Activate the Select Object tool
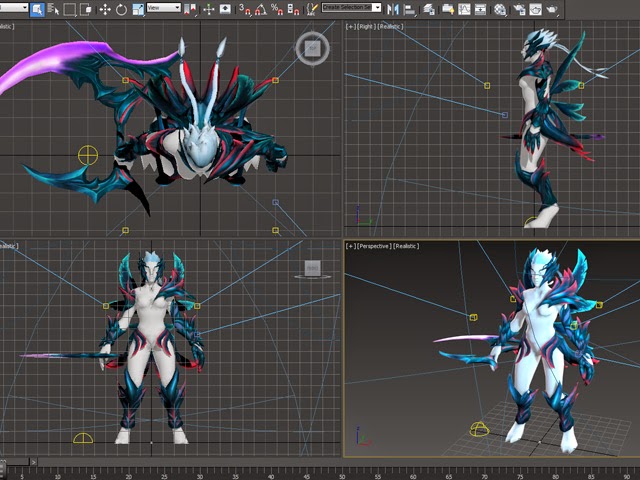The image size is (640, 480). coord(37,9)
